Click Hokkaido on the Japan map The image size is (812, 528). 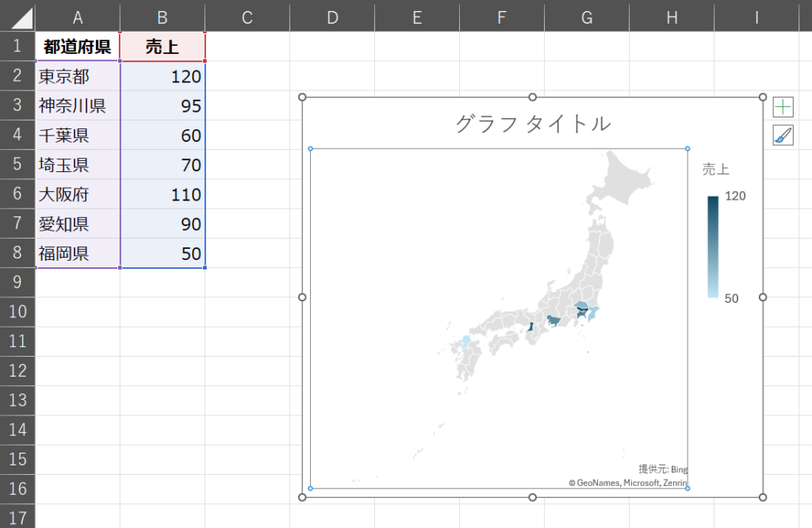[x=626, y=184]
